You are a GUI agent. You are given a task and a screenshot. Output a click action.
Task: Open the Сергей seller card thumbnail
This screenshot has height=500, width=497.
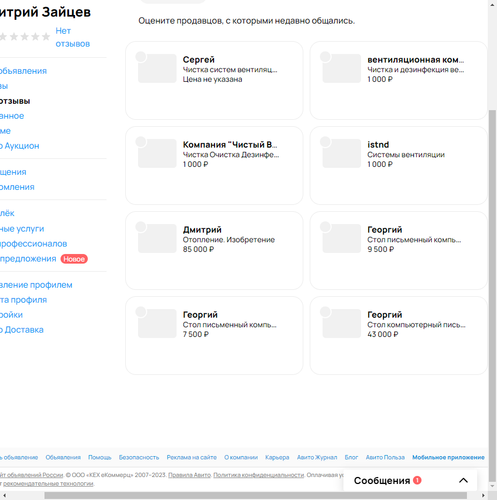[157, 68]
